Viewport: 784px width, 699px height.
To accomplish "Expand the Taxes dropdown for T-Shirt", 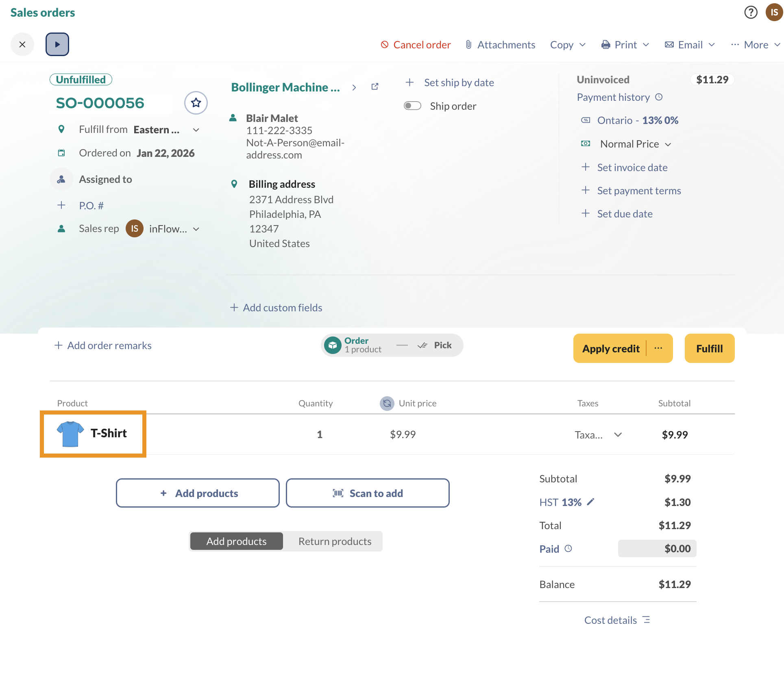I will (618, 435).
